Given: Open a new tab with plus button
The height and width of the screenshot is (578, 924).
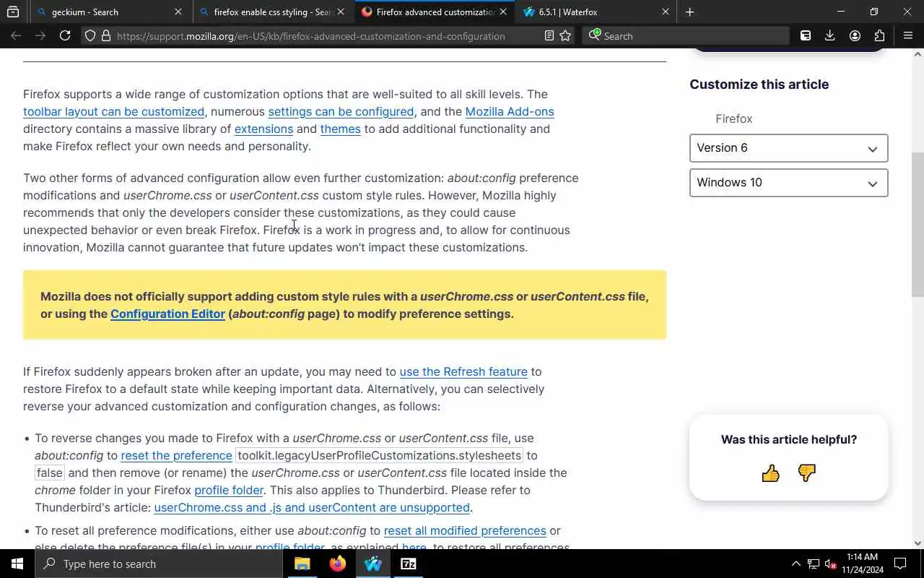Looking at the screenshot, I should 690,12.
